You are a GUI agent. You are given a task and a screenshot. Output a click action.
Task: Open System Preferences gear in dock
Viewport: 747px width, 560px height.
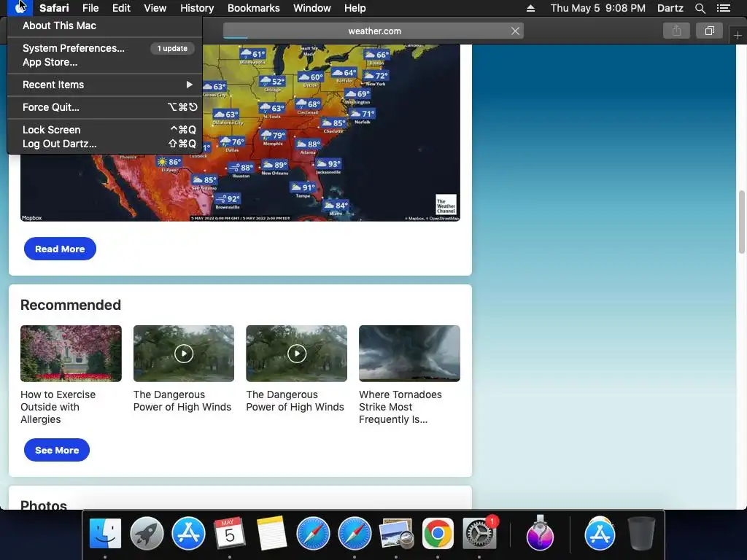(479, 533)
